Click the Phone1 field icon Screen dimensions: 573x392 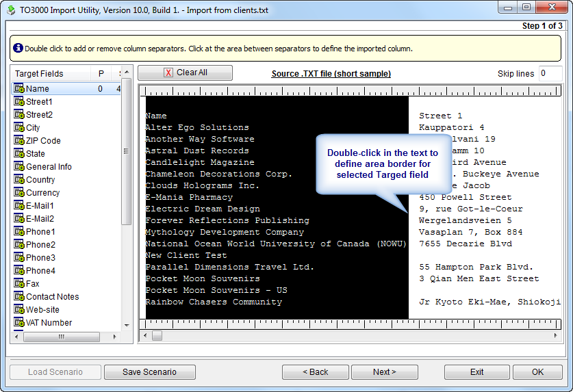click(19, 231)
